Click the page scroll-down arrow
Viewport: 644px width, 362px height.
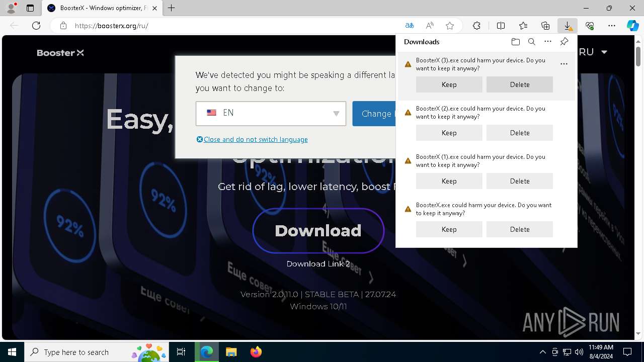[x=639, y=334]
